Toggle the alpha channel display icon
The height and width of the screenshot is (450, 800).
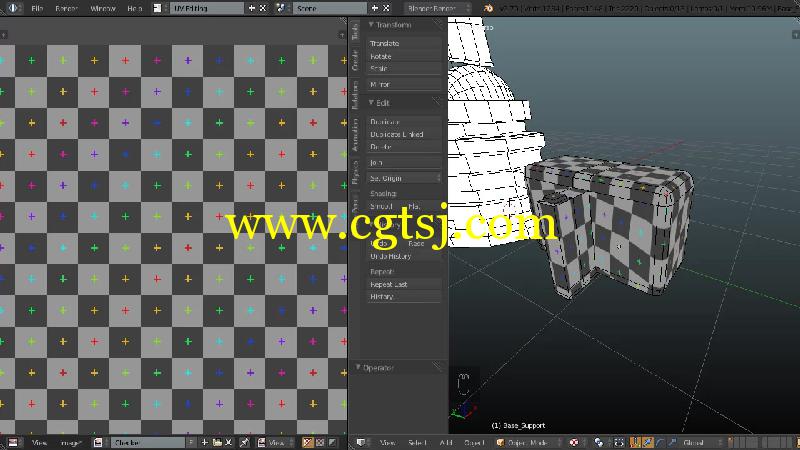333,442
